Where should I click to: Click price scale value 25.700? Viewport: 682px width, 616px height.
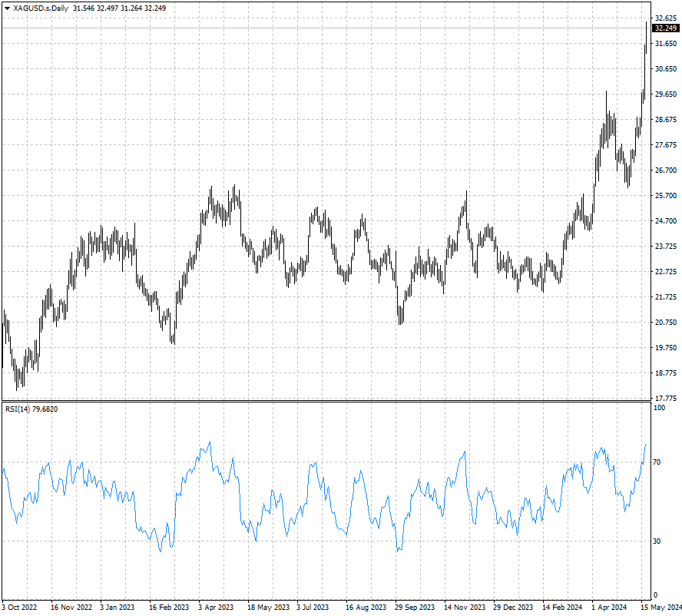666,196
